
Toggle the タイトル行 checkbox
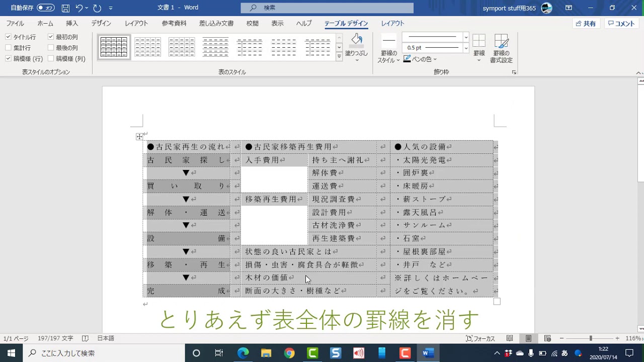click(x=8, y=37)
